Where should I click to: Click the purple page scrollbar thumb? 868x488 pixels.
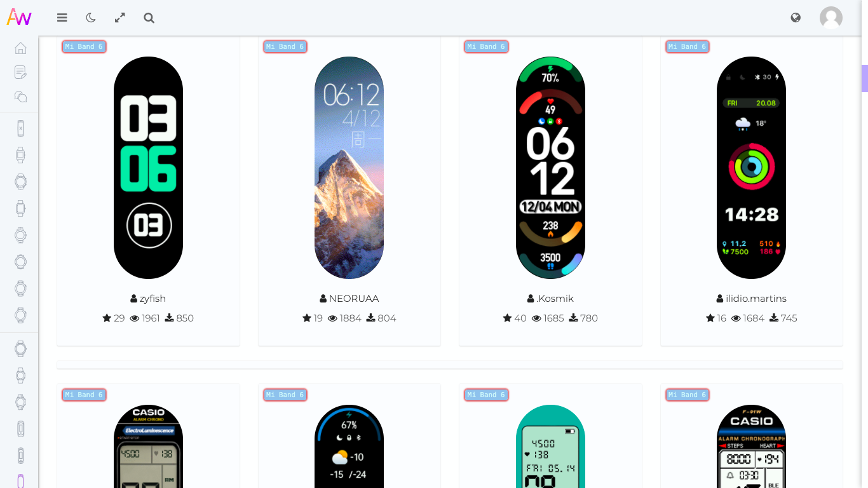point(865,78)
